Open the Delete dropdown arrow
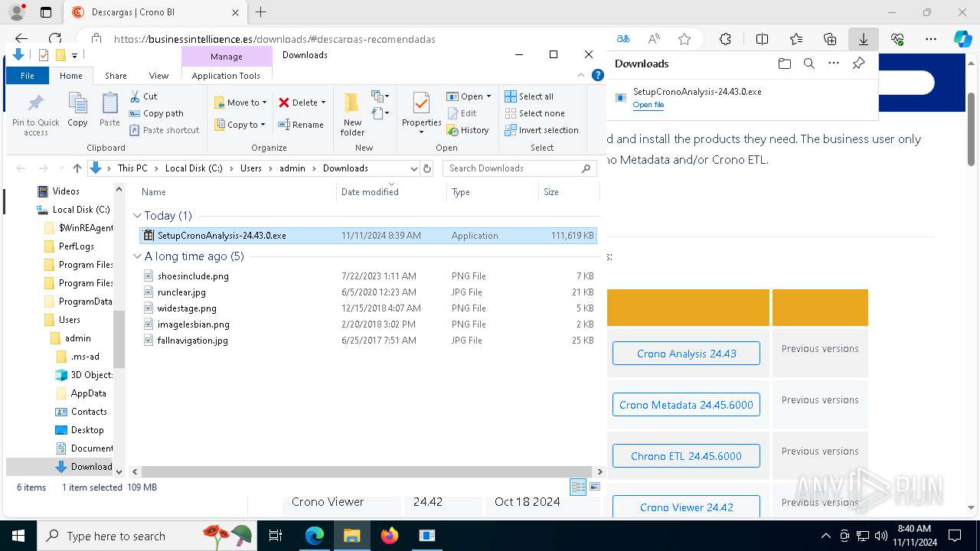Image resolution: width=980 pixels, height=551 pixels. coord(323,103)
